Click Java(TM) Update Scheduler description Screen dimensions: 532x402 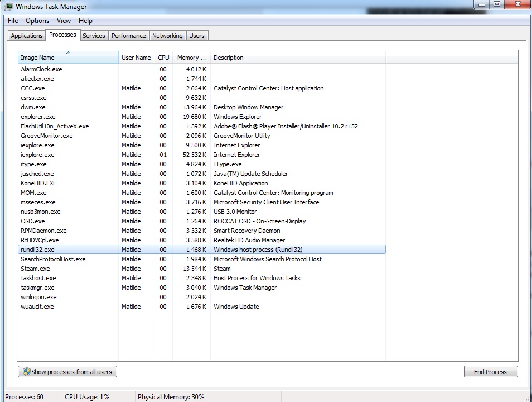(250, 174)
